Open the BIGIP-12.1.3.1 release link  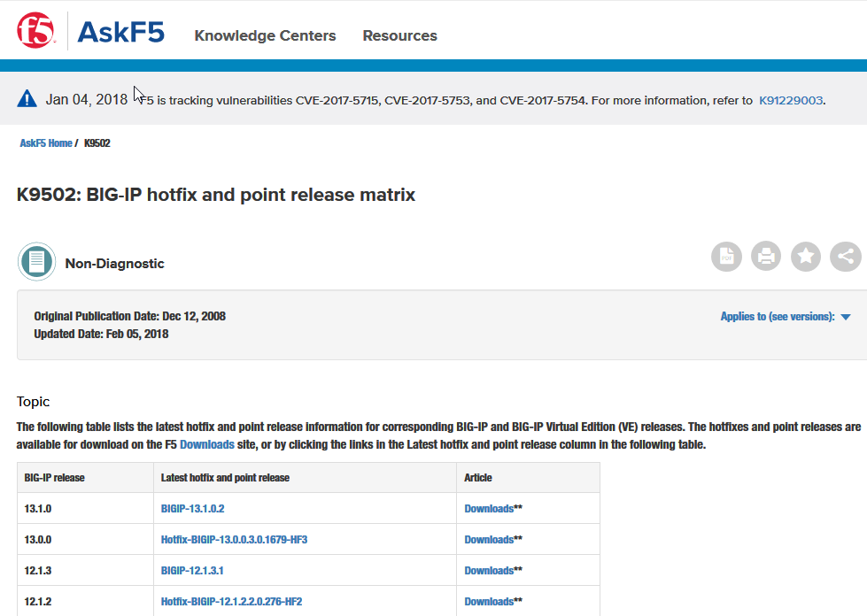pos(191,571)
